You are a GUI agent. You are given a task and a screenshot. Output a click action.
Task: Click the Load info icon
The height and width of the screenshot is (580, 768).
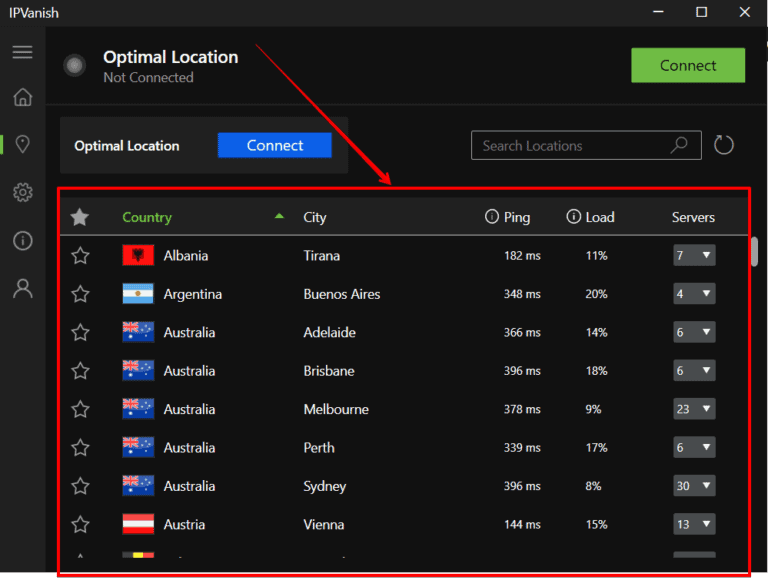click(573, 217)
